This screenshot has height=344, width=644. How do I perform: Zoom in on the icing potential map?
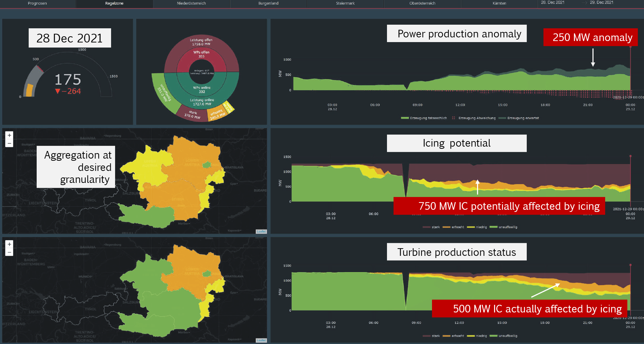coord(9,135)
